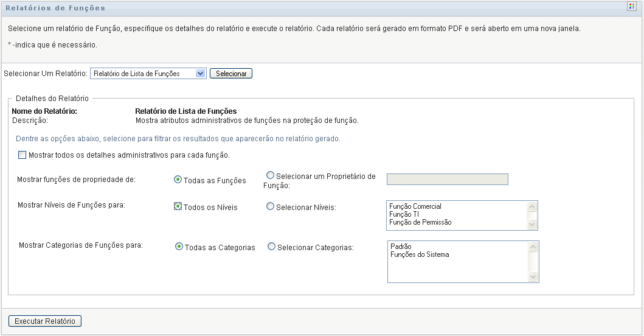The image size is (644, 336).
Task: Choose the Selecionar Níveis radio option
Action: tap(271, 206)
